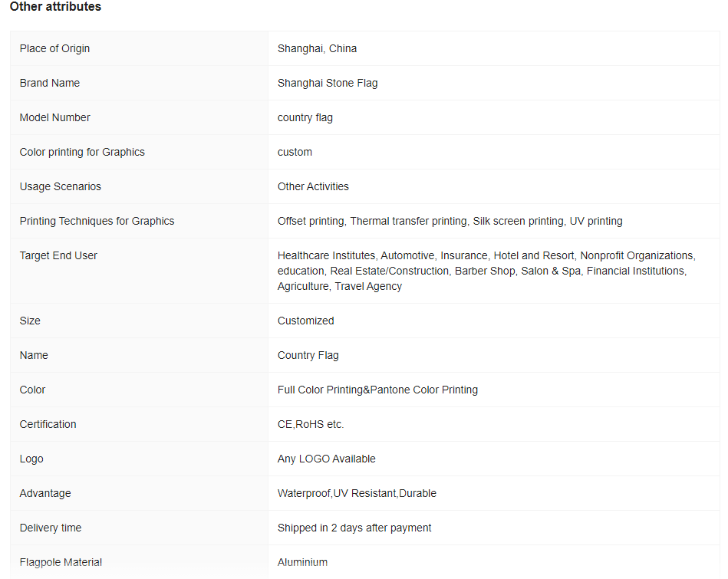The height and width of the screenshot is (579, 728).
Task: Click the 'Customized' size value
Action: point(306,321)
